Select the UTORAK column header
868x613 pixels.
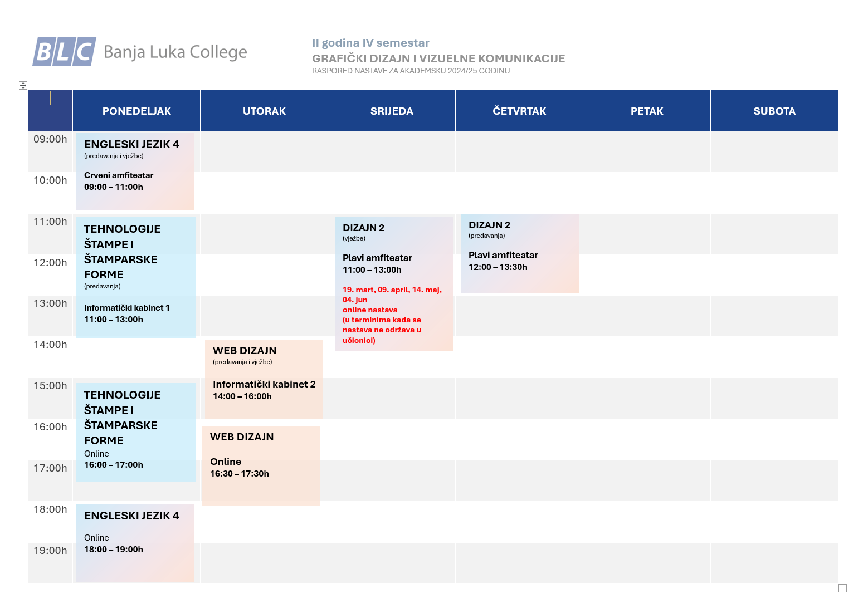264,111
